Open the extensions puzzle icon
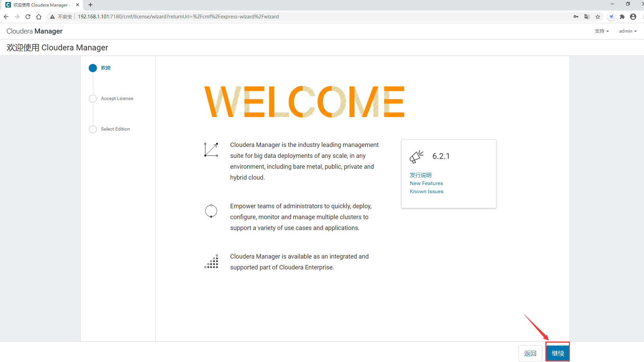This screenshot has height=362, width=644. tap(622, 17)
